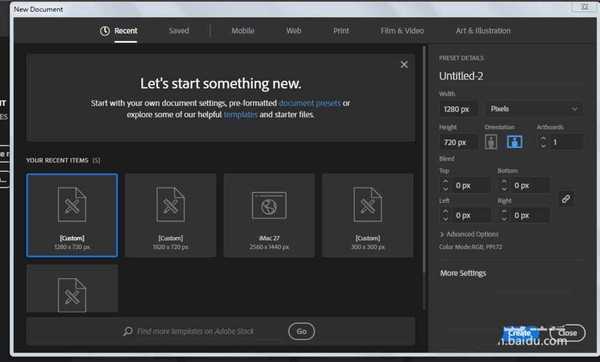Open the Art & Illustration tab
Image resolution: width=600 pixels, height=362 pixels.
click(483, 31)
